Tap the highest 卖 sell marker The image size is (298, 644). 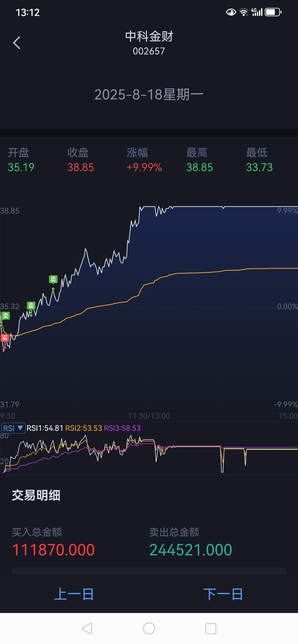pyautogui.click(x=53, y=279)
